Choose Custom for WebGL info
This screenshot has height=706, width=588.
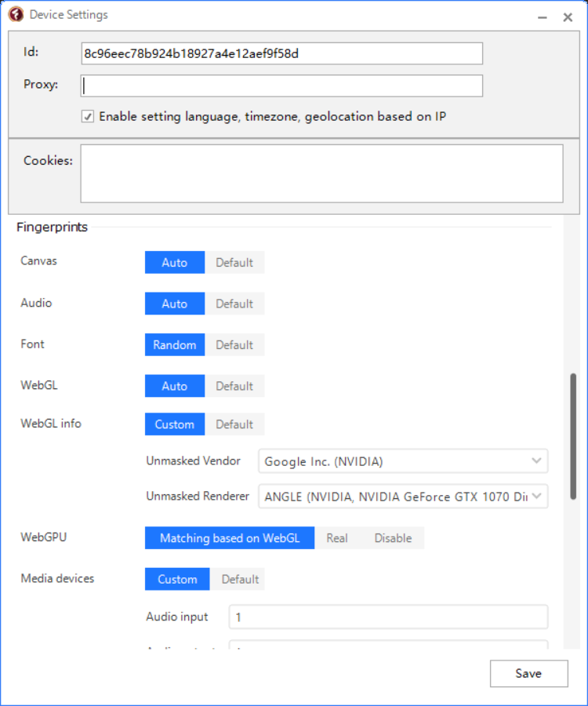[174, 424]
